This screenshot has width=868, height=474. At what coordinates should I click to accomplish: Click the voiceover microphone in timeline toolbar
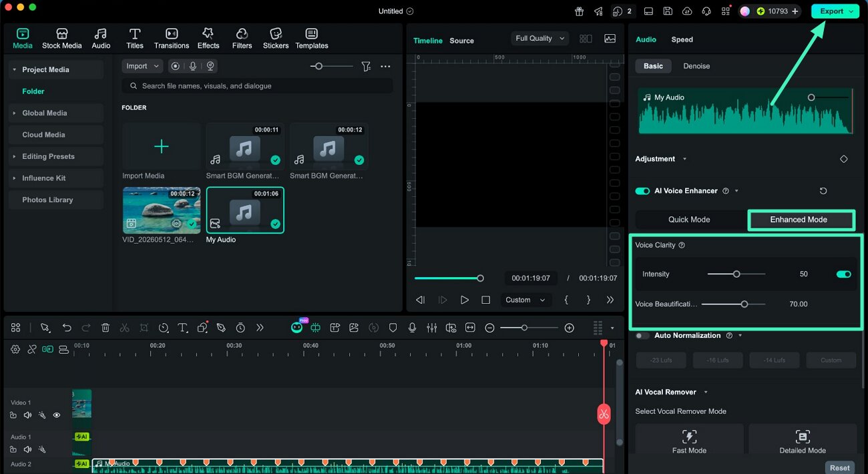pos(412,327)
